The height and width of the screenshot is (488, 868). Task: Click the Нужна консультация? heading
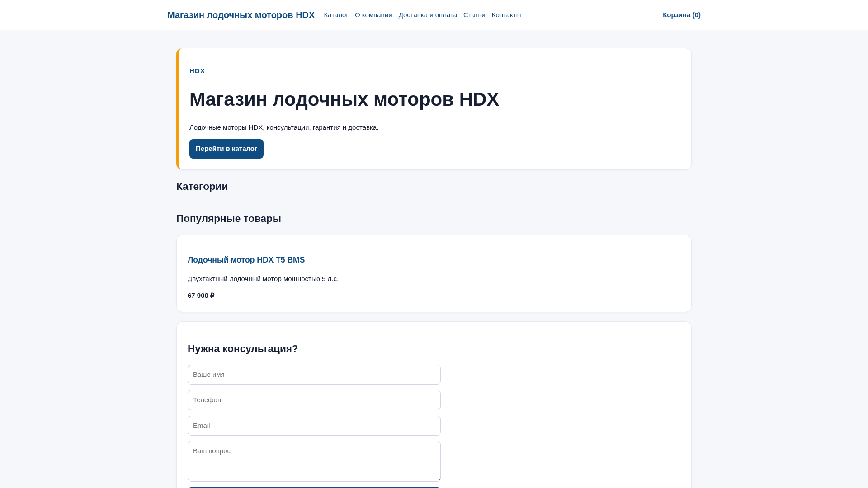coord(243,349)
